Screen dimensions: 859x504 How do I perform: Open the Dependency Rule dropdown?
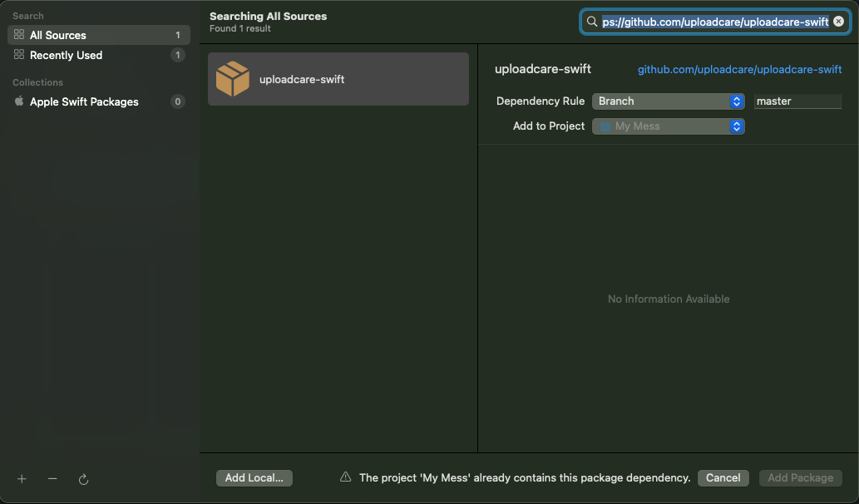pos(668,101)
